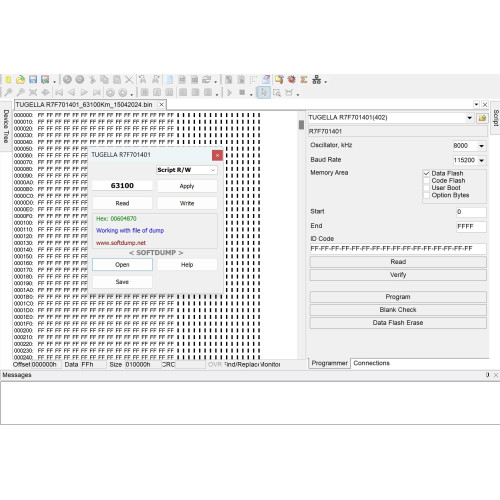This screenshot has width=500, height=500.
Task: Enable the Option Bytes checkbox
Action: coord(426,195)
